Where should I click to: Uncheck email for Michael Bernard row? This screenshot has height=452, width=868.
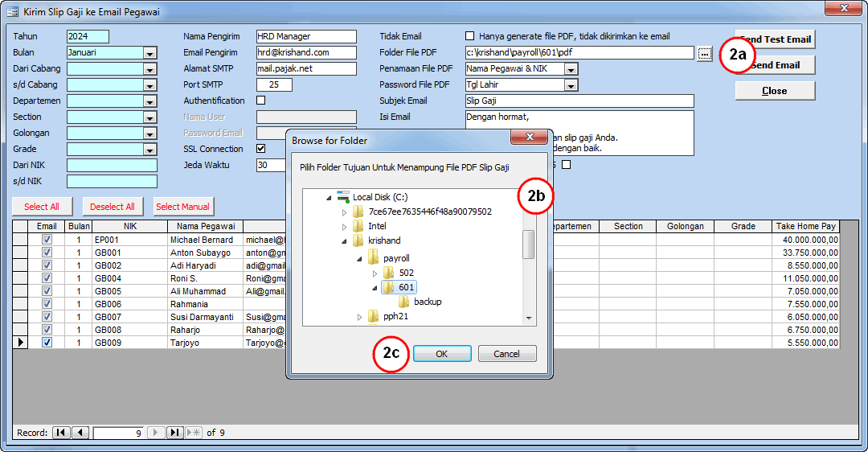(47, 240)
